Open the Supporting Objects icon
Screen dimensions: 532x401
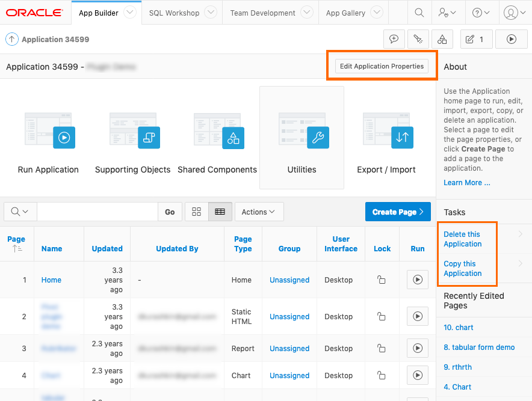135,131
